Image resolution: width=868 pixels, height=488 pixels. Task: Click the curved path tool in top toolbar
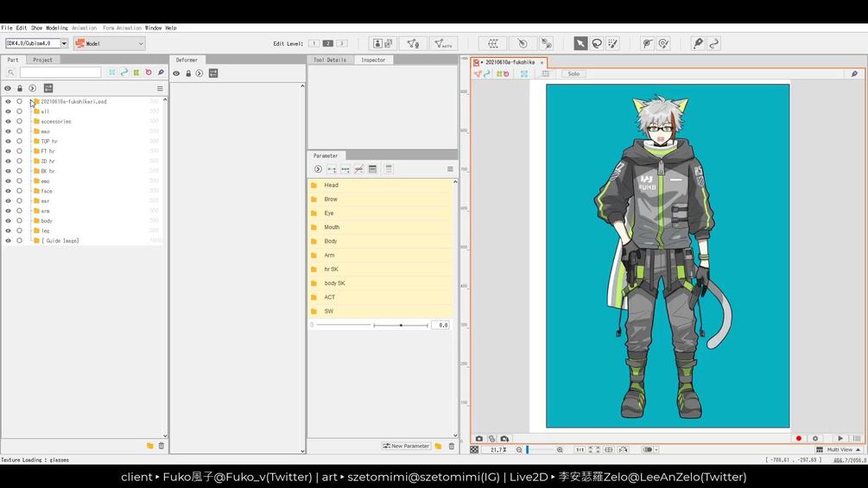pos(714,43)
